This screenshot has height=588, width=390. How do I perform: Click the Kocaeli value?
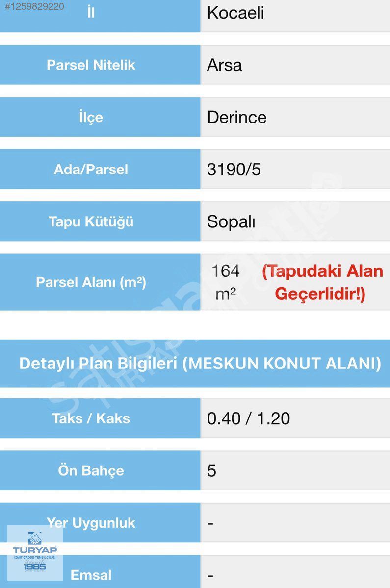pos(235,13)
